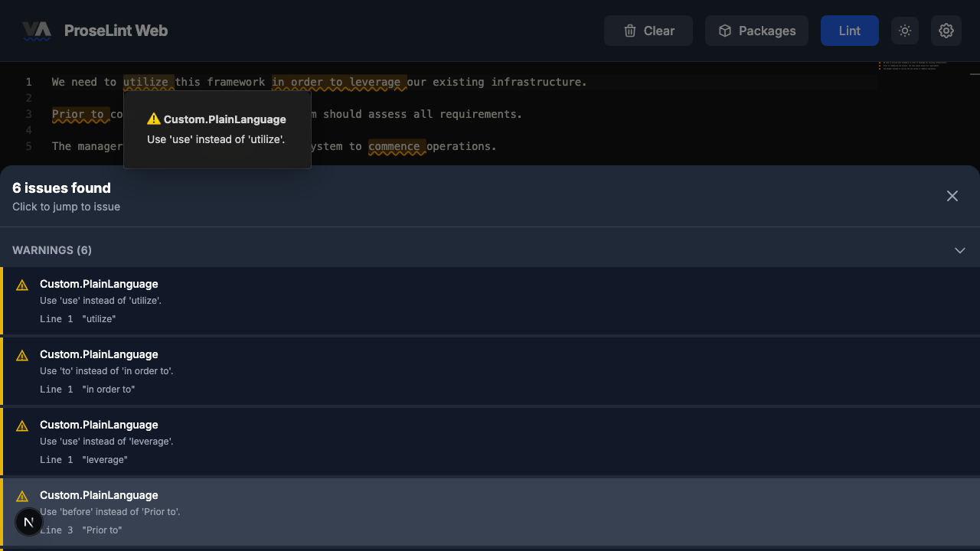
Task: Run linting with the Lint button
Action: coord(849,31)
